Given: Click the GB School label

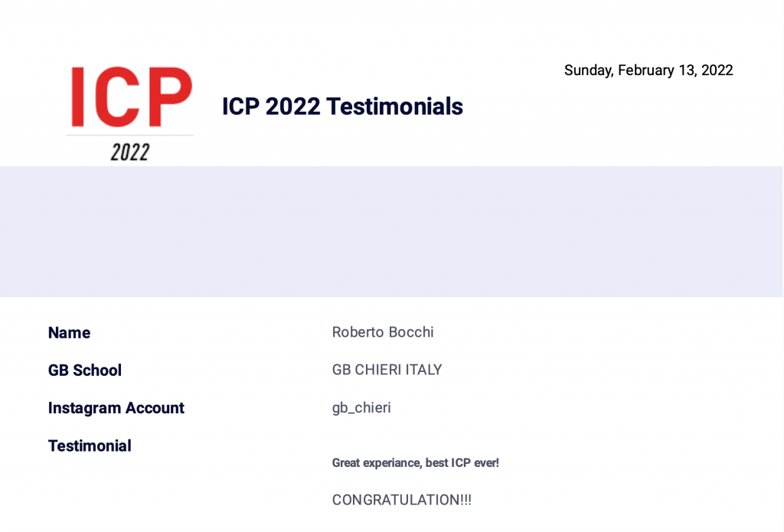Looking at the screenshot, I should point(84,370).
